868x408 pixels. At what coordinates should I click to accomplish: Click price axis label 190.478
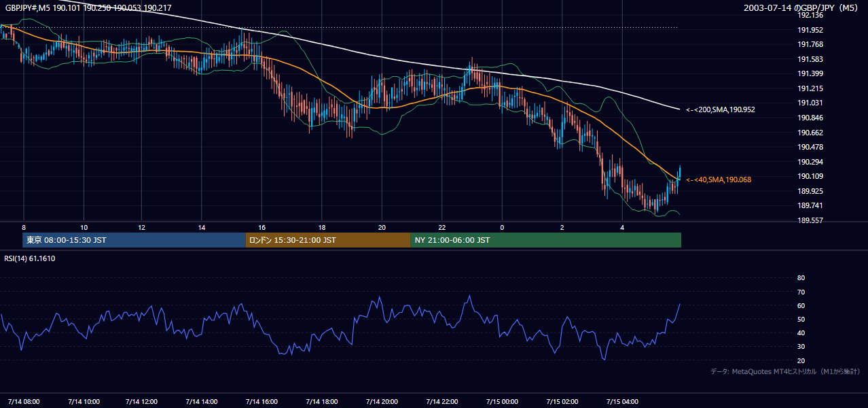tap(810, 147)
